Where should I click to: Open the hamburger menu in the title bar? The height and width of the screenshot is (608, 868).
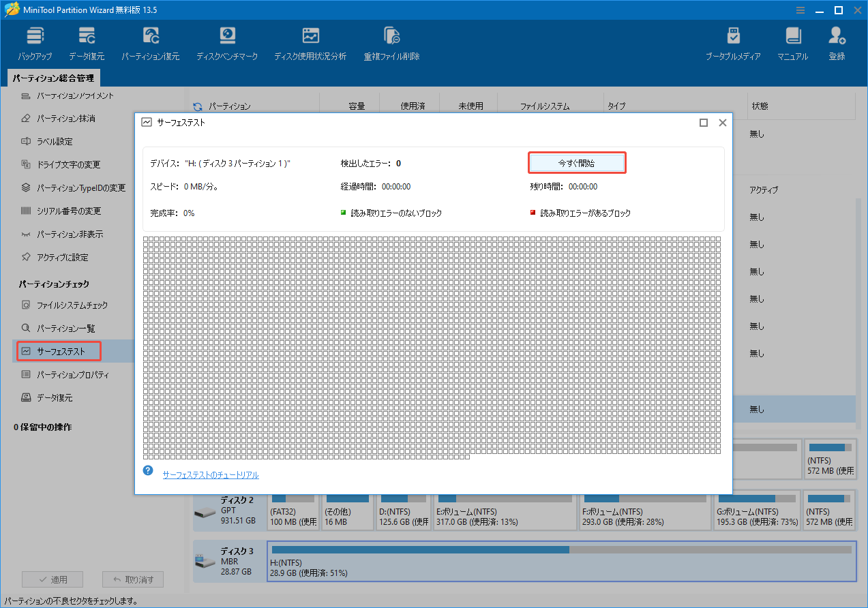click(x=800, y=10)
